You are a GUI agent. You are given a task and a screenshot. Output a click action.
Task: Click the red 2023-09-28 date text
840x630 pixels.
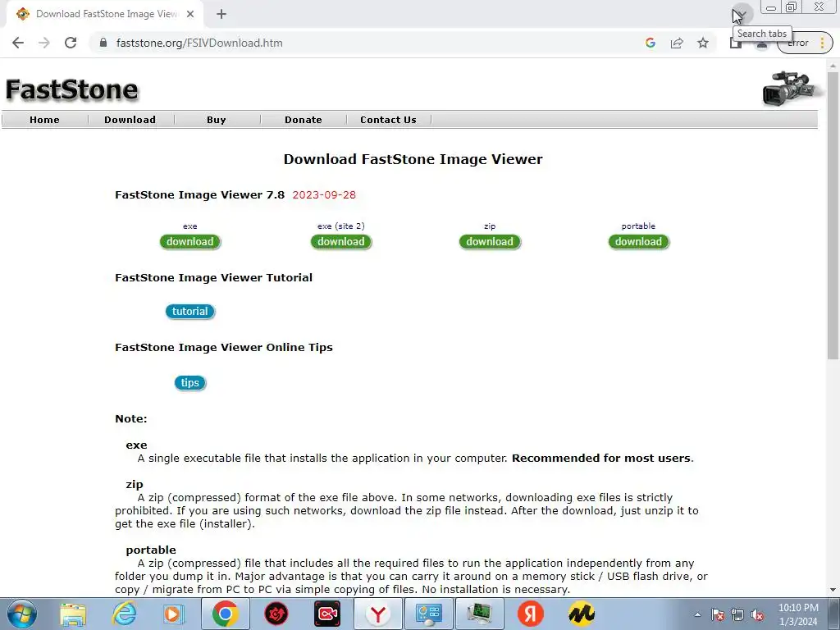324,195
